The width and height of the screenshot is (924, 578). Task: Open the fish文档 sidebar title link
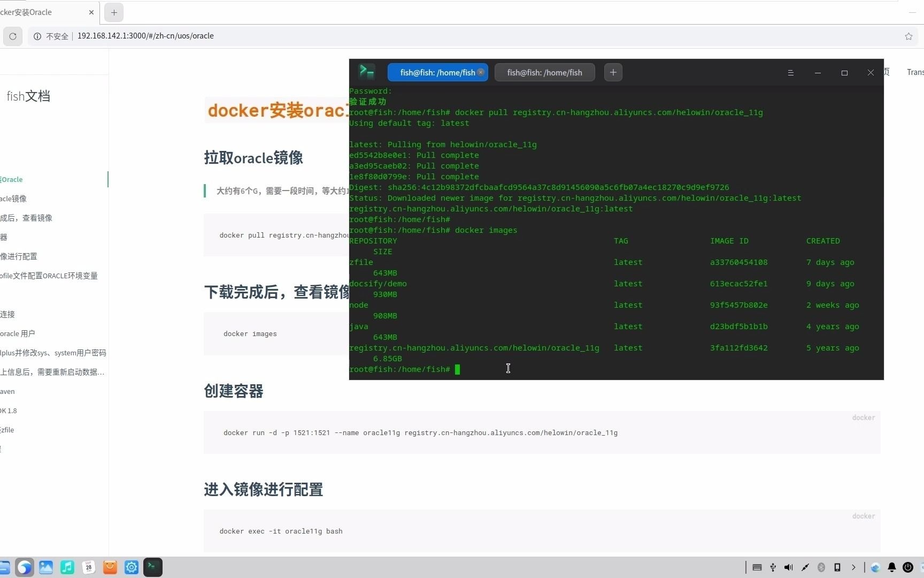pos(28,96)
